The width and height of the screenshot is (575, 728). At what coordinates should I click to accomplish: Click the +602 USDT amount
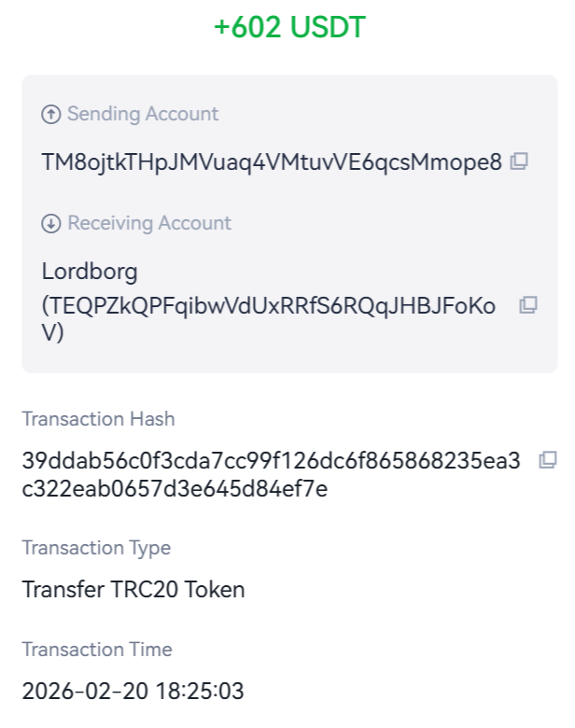tap(288, 27)
